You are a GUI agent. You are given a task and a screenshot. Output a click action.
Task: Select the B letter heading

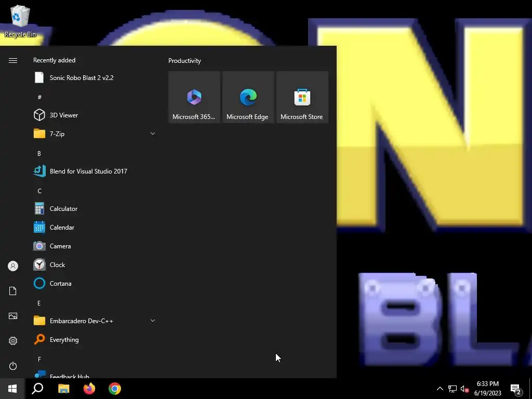pos(39,154)
